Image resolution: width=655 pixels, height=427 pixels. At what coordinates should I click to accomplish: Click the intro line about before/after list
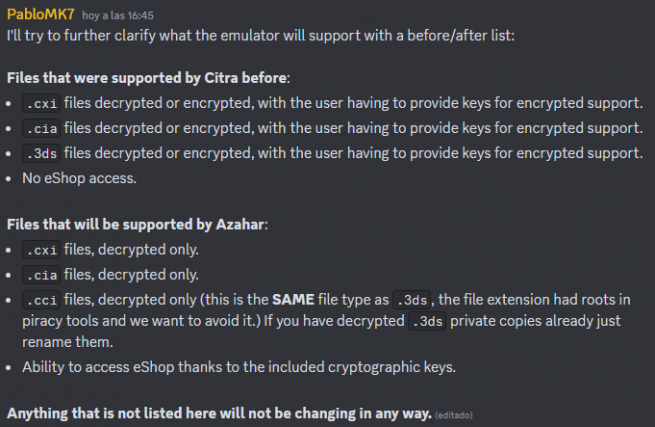pyautogui.click(x=261, y=36)
